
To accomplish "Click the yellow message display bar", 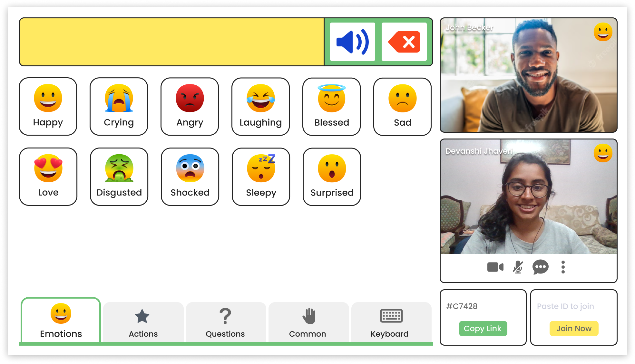I will coord(172,42).
